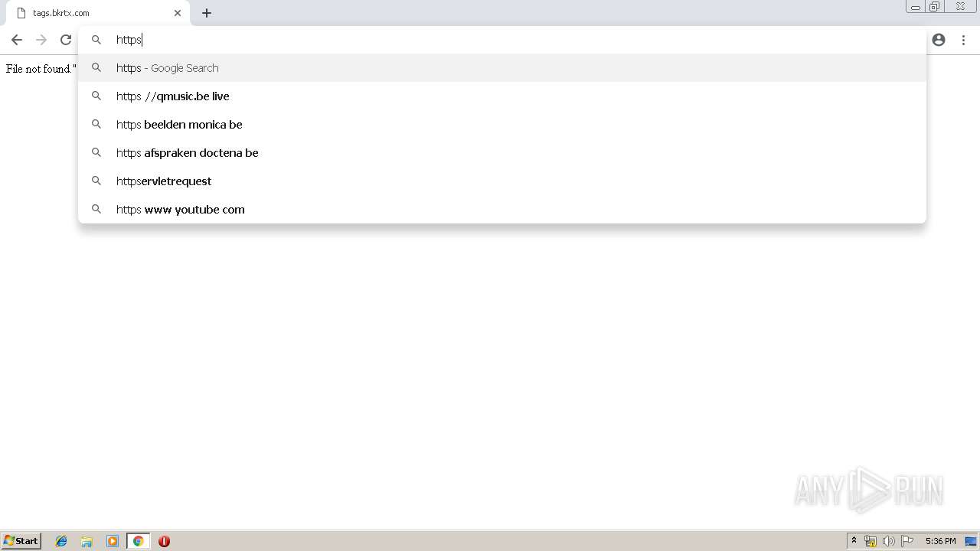Open a new tab with the plus button
Image resolution: width=980 pixels, height=551 pixels.
[207, 13]
